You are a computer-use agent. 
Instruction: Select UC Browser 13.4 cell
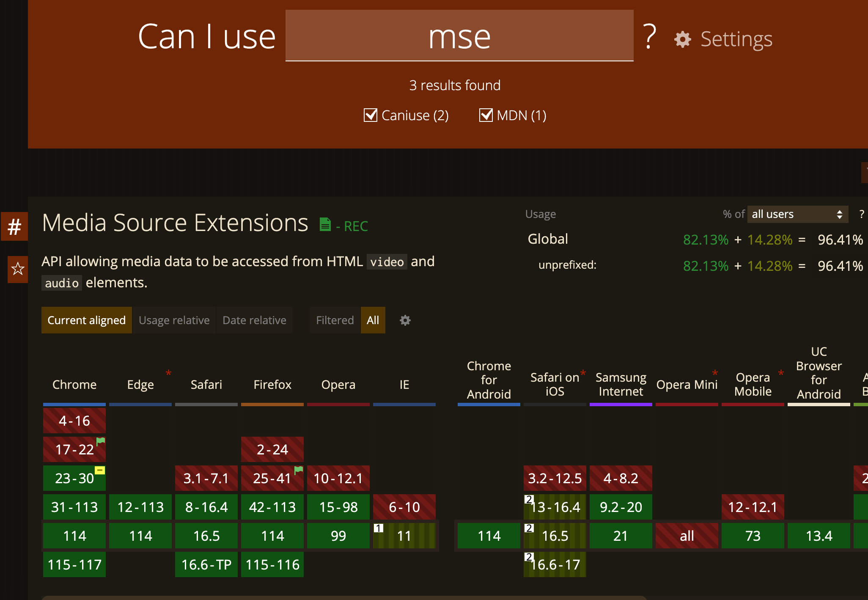[819, 536]
